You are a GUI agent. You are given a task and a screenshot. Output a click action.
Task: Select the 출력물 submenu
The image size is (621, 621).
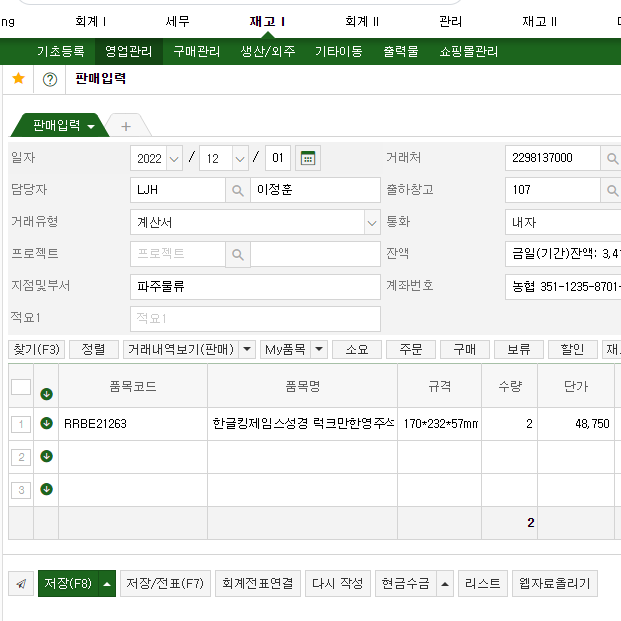pos(401,51)
